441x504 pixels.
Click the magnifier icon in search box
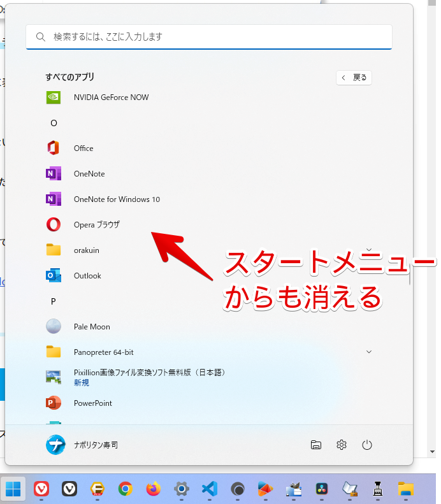pos(41,37)
